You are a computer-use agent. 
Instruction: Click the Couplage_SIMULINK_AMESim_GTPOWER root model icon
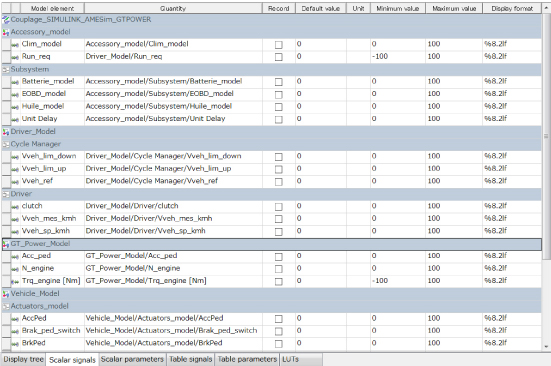pos(6,20)
